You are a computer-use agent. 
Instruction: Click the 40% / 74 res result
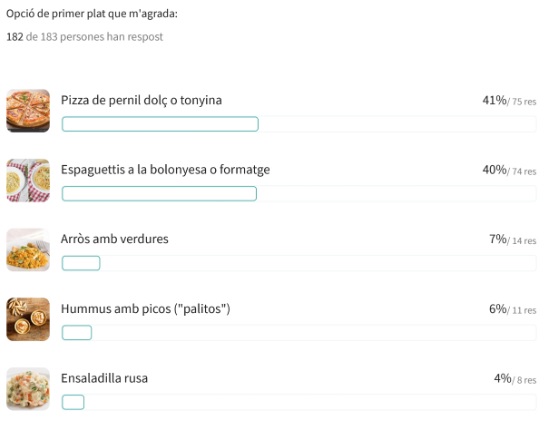(x=509, y=170)
